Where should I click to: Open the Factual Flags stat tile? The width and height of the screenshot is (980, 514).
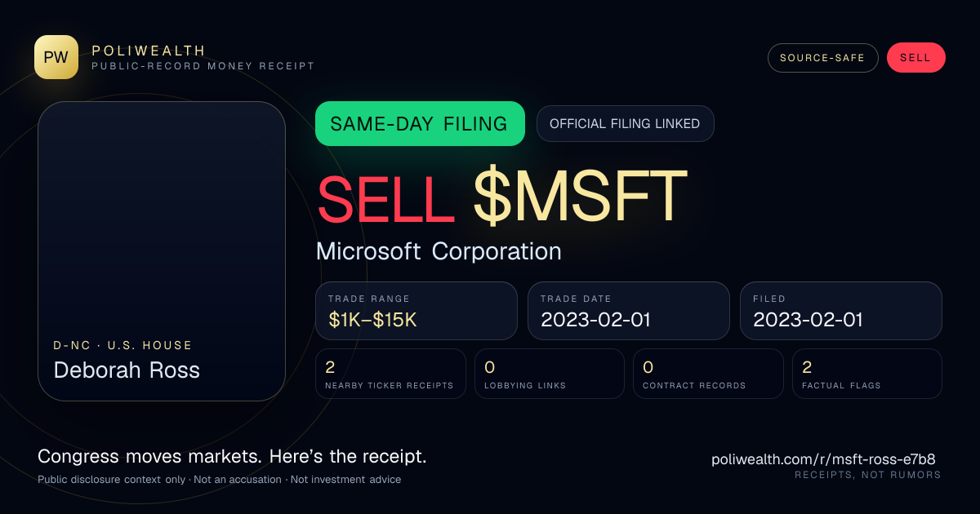coord(867,374)
